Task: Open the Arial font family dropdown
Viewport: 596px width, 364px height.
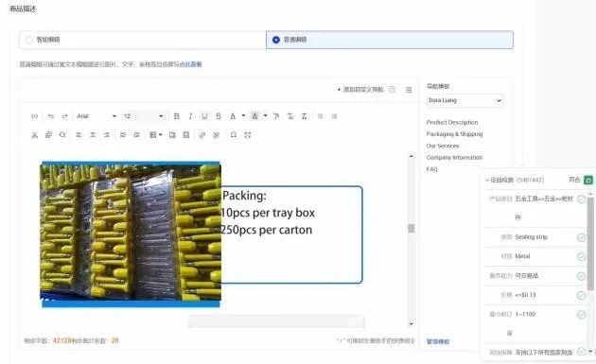Action: click(x=96, y=116)
